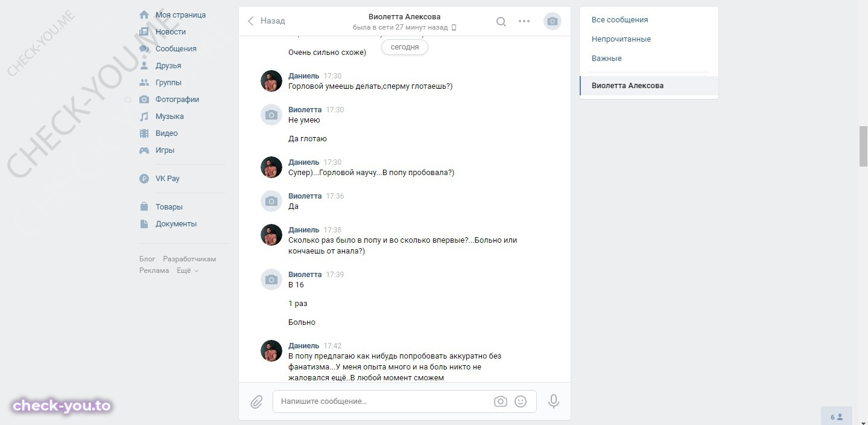Image resolution: width=868 pixels, height=425 pixels.
Task: Click sender name Виолетта at 17:39
Action: pos(305,274)
